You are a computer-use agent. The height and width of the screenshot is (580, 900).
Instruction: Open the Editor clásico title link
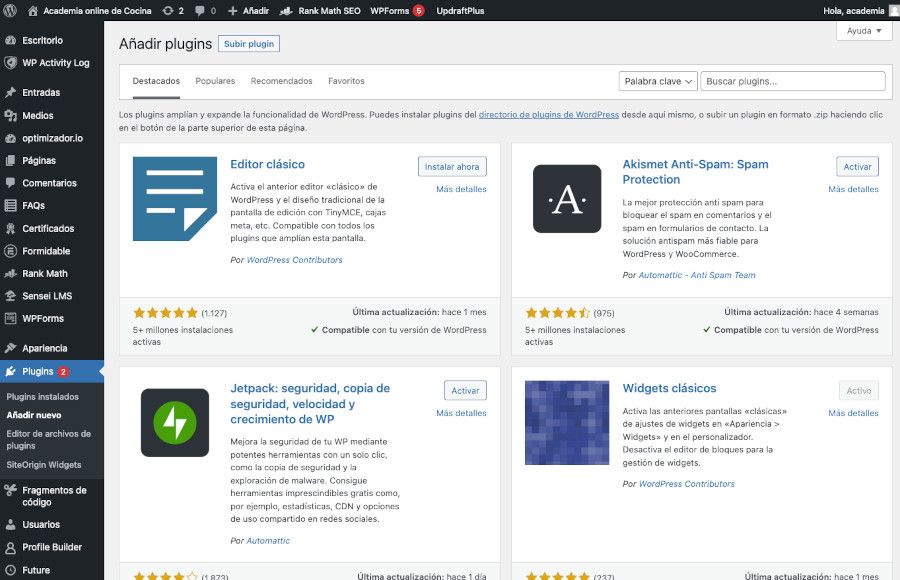point(267,164)
